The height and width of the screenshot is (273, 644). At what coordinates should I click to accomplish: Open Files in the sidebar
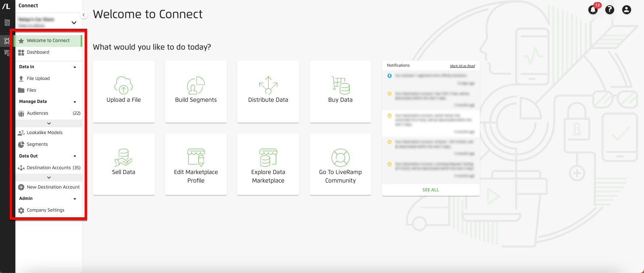tap(48, 90)
